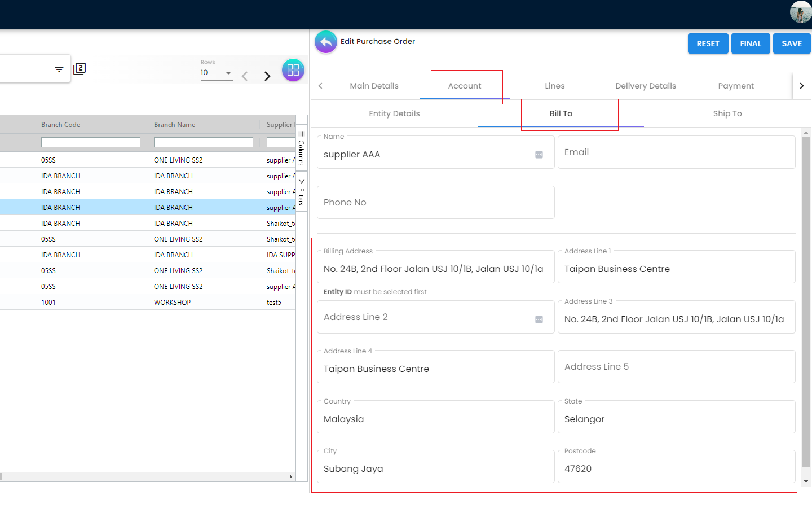Click the RESET button

[708, 43]
